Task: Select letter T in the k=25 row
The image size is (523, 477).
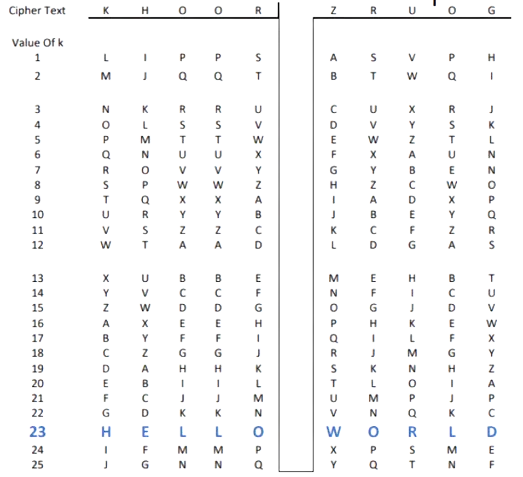Action: point(412,465)
